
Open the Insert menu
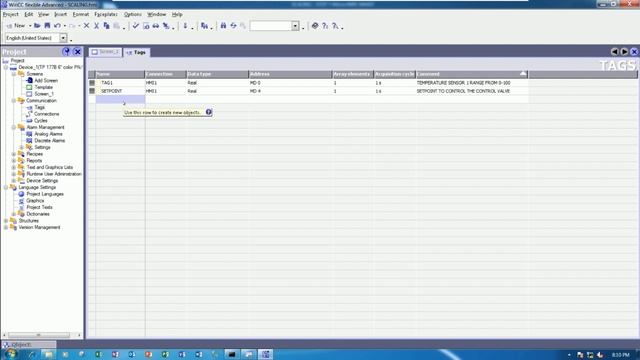60,14
